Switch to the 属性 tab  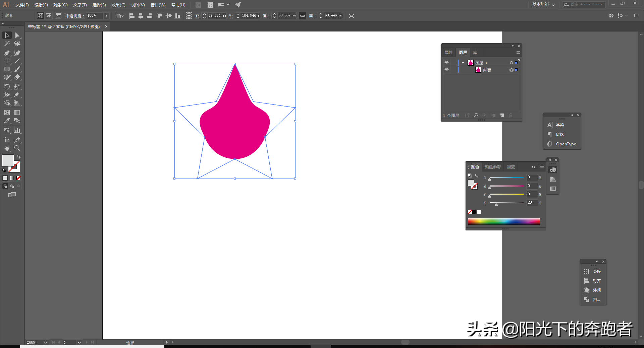[x=448, y=53]
